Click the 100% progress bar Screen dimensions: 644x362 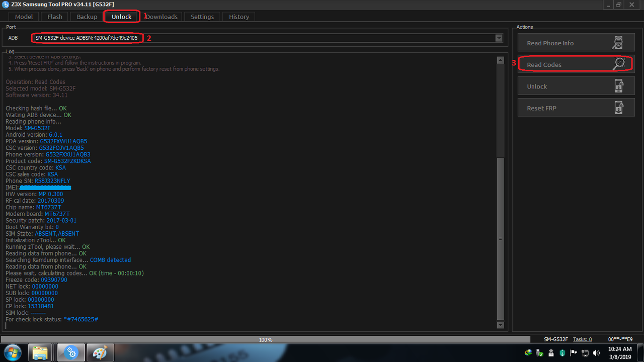click(x=266, y=340)
